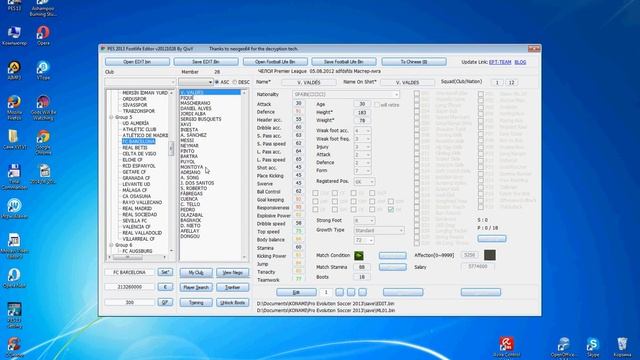This screenshot has height=360, width=640.
Task: Launch the Movavi Video Editor desktop icon
Action: pos(14,246)
